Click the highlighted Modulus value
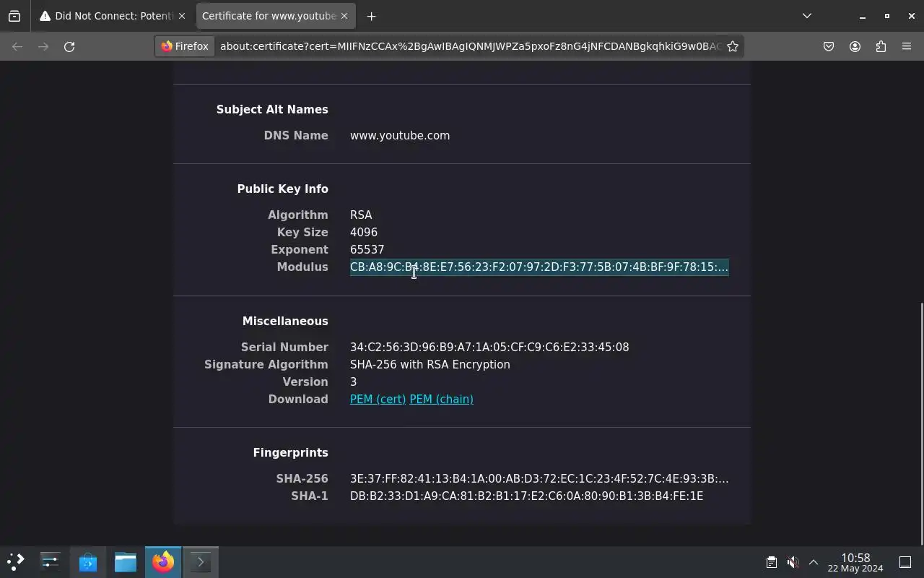The width and height of the screenshot is (924, 578). coord(539,267)
